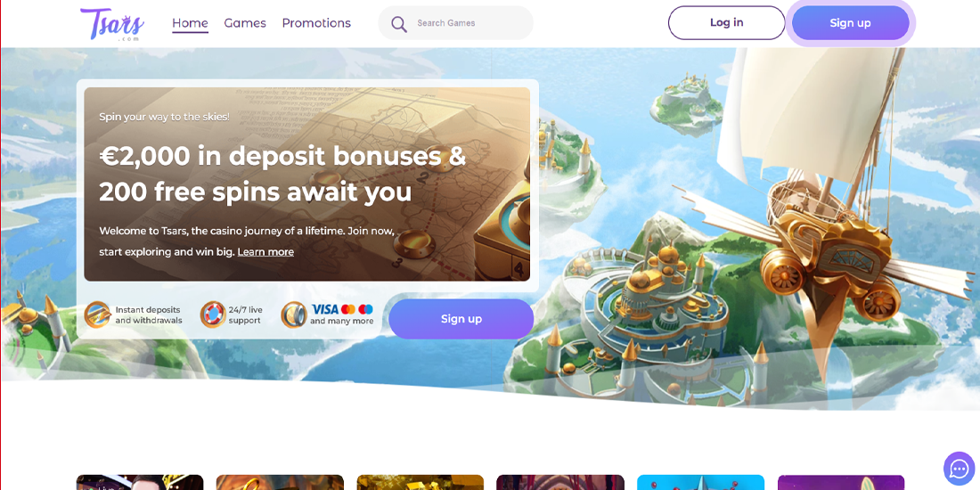Screen dimensions: 980x490
Task: Click the deposit bonuses banner heading
Action: [282, 174]
